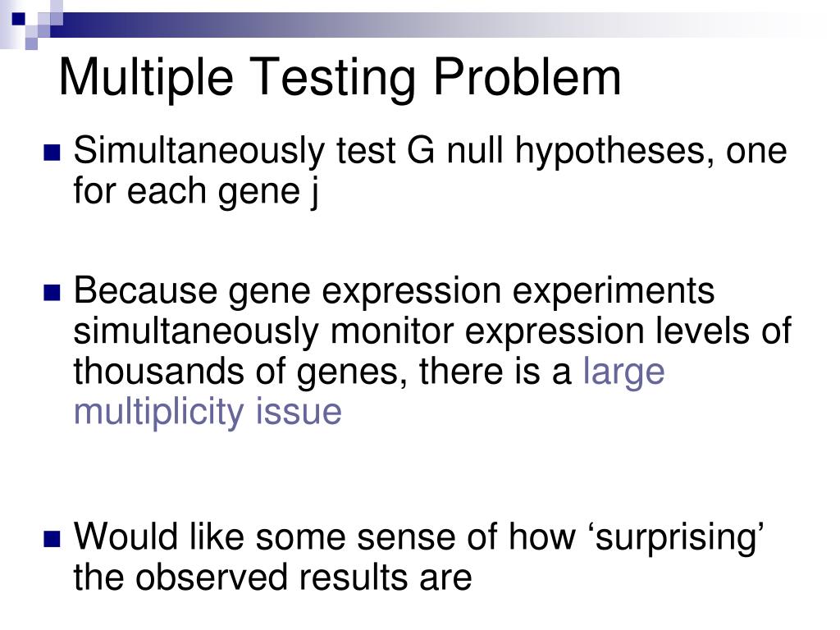Viewport: 840px width, 630px height.
Task: Click the text 'for each gene j'
Action: [196, 191]
